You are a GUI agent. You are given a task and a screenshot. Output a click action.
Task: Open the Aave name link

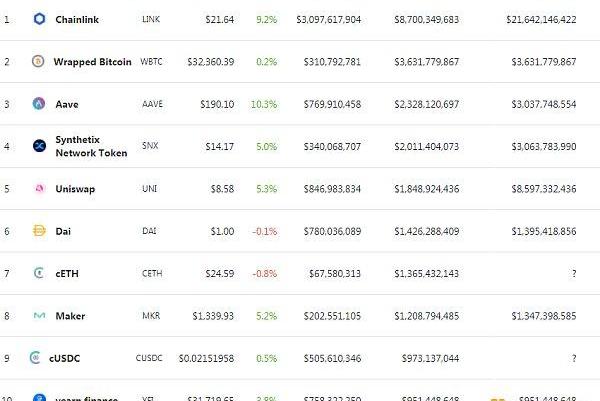pos(67,104)
